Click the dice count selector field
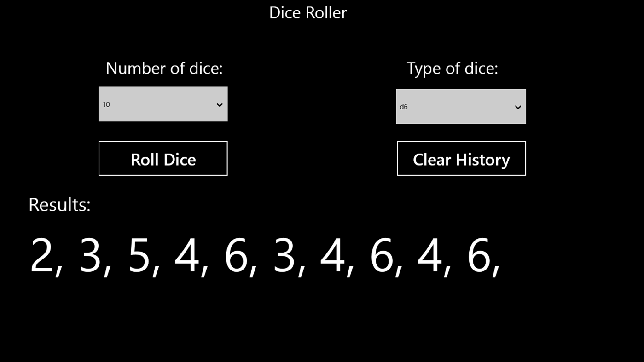 (x=163, y=104)
